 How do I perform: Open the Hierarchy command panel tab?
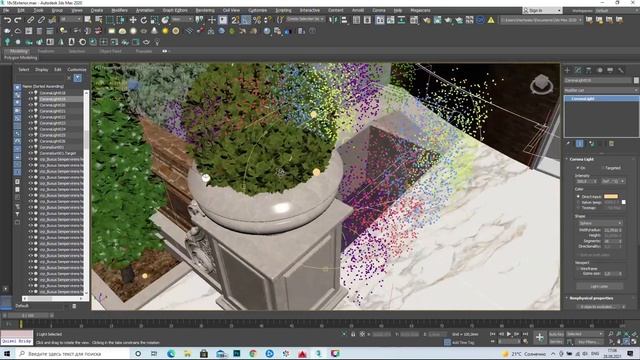[589, 70]
